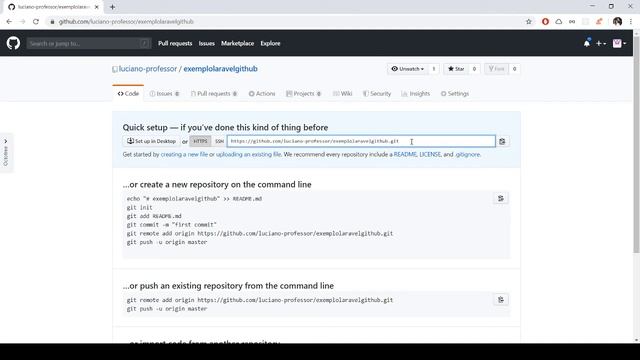This screenshot has height=360, width=640.
Task: Open the Wiki tab
Action: click(x=342, y=93)
